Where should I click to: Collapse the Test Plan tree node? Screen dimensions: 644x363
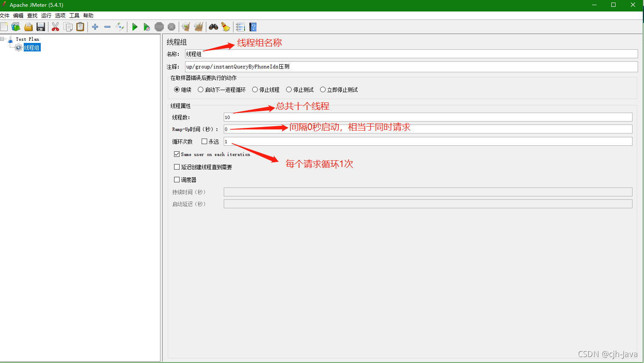coord(2,39)
